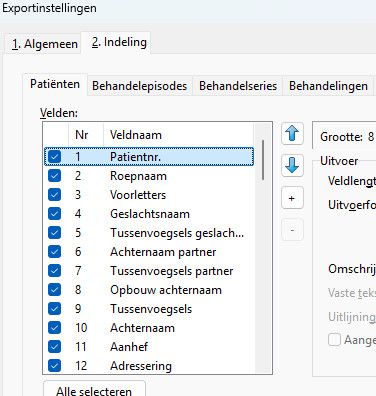Select the Opbouw achternaam row
The image size is (376, 396).
click(x=149, y=290)
